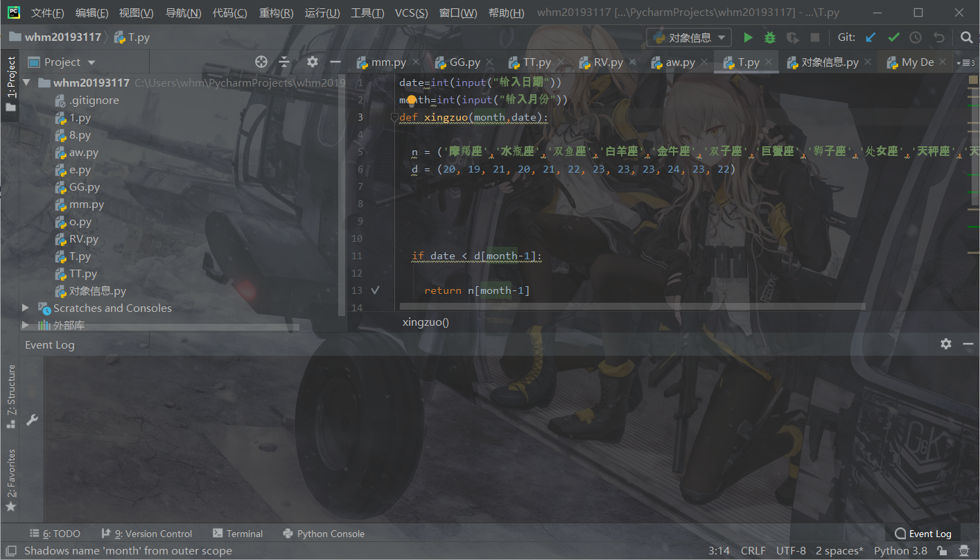Open the 编辑(E) menu
Screen dimensions: 980x560
91,13
